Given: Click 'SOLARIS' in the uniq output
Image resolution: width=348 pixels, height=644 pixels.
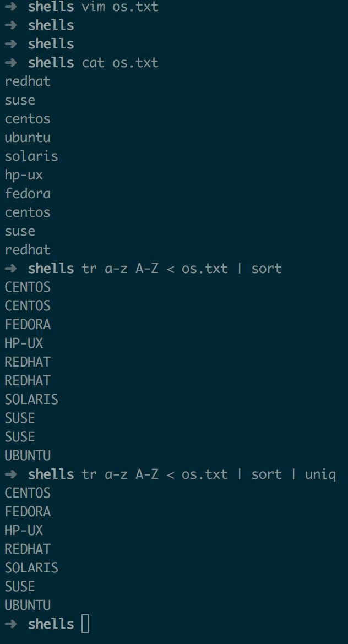Looking at the screenshot, I should 31,567.
